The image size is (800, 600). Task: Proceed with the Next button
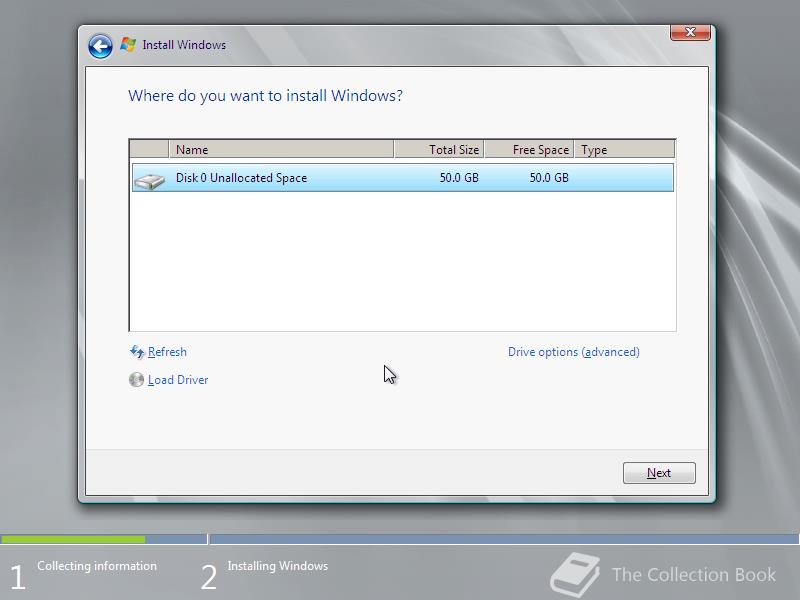[x=659, y=473]
